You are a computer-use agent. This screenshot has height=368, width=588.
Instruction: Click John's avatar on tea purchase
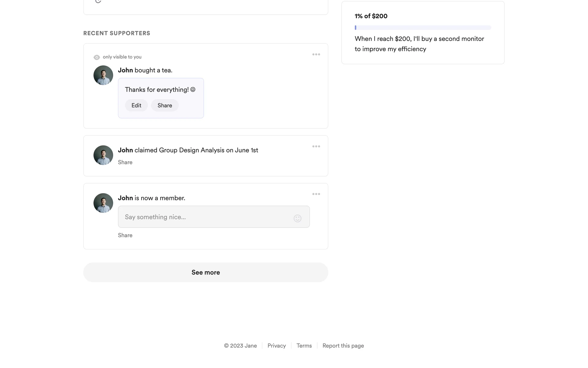[103, 75]
